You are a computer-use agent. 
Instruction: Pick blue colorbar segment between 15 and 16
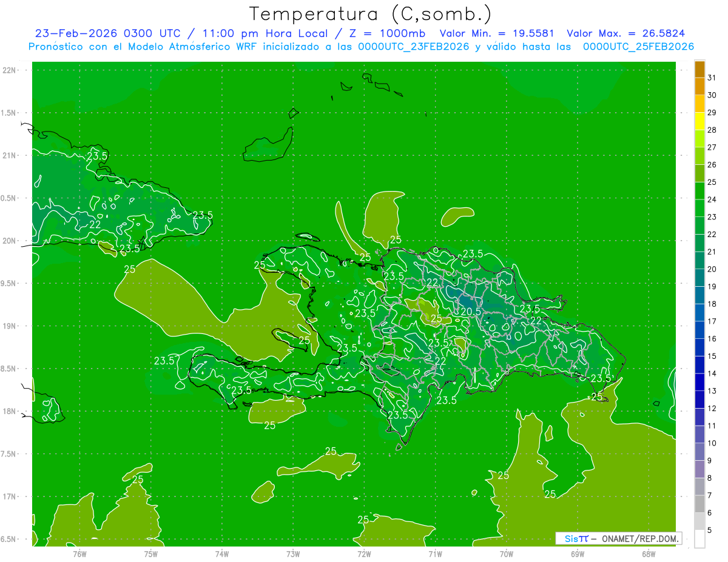pos(699,347)
